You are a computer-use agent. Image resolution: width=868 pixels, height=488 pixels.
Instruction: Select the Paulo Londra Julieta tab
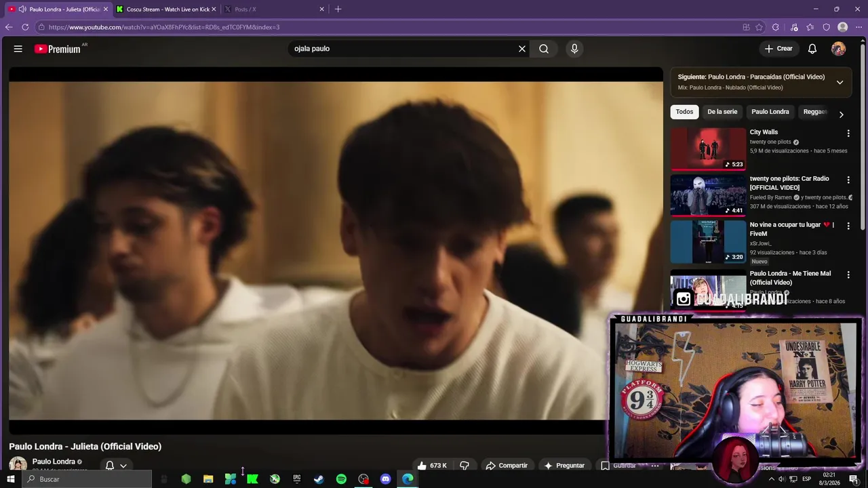(x=57, y=9)
